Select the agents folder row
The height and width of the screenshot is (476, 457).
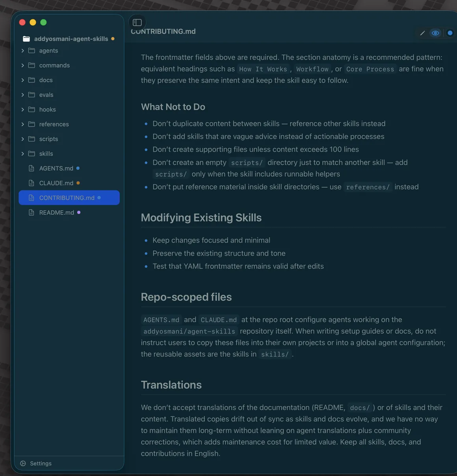(x=69, y=50)
